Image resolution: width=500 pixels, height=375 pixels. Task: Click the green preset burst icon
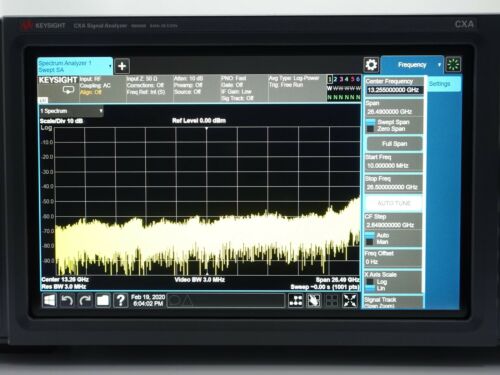(x=453, y=64)
